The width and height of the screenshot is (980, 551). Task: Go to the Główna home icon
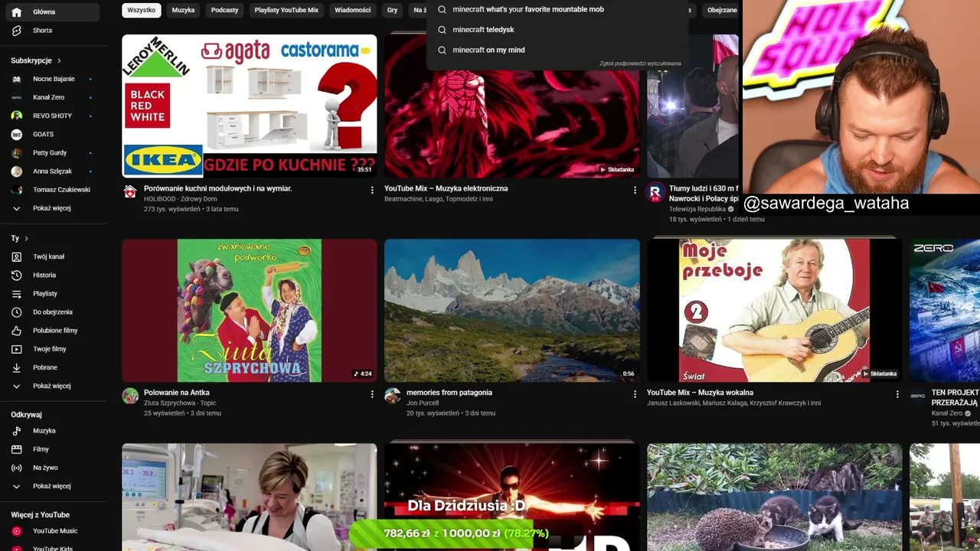[16, 12]
